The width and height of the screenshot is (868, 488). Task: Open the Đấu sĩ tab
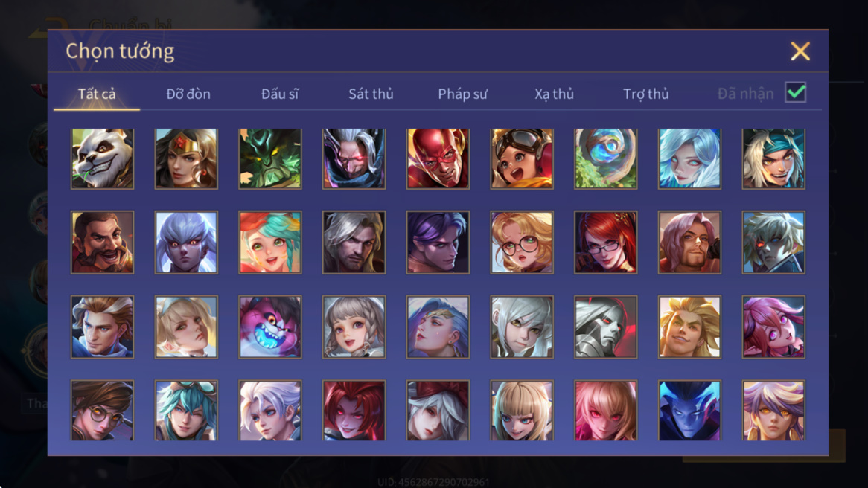pyautogui.click(x=280, y=94)
